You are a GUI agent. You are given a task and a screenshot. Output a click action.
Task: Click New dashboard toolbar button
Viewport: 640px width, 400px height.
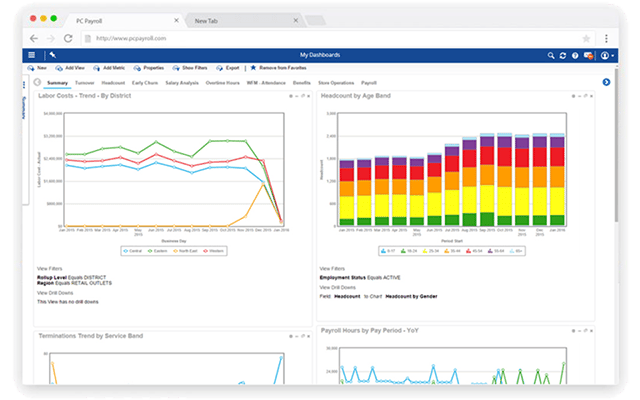pyautogui.click(x=37, y=68)
